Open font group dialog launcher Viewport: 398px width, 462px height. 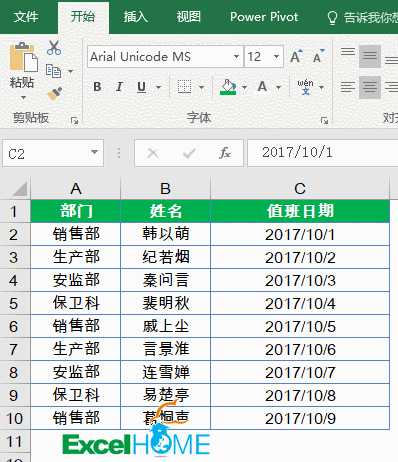pyautogui.click(x=324, y=120)
